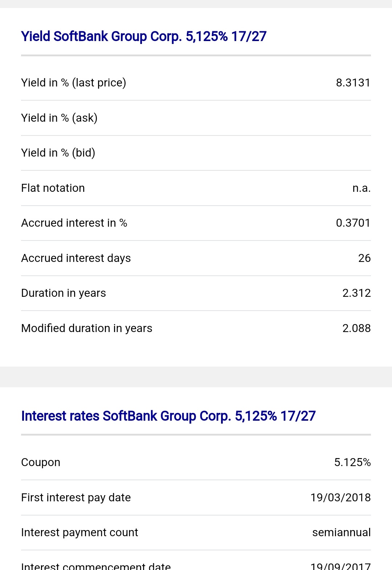Screen dimensions: 392x570
Task: Click the 0.3701 accrued interest value
Action: (x=353, y=223)
